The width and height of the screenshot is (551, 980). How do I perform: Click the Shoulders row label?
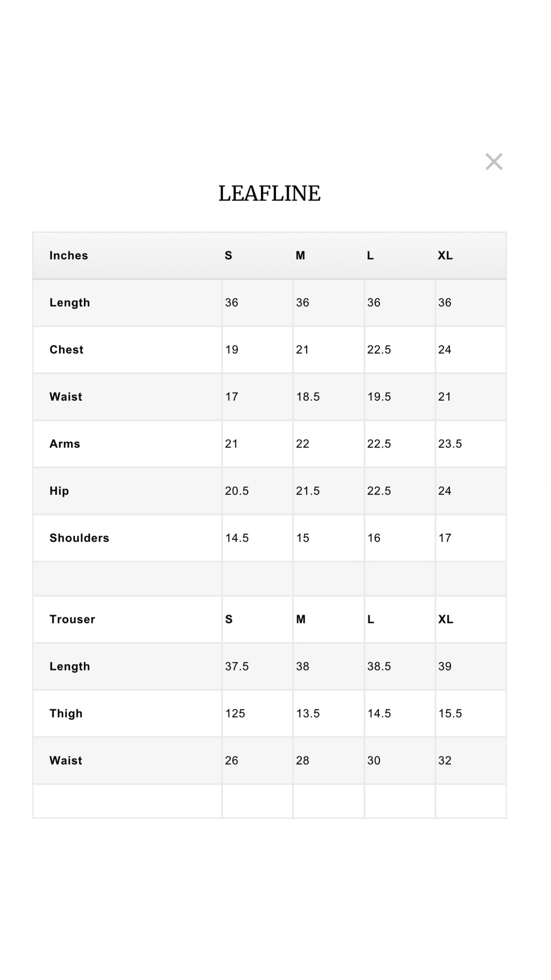(79, 538)
